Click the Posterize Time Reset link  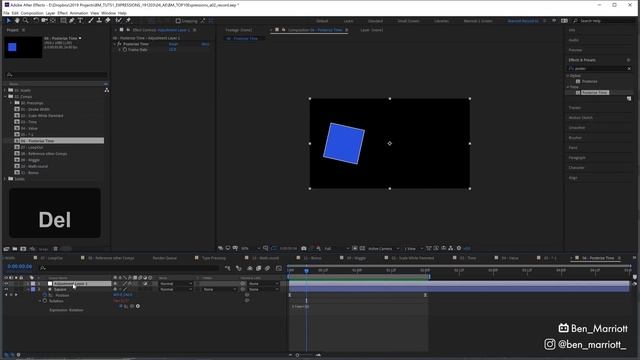click(173, 44)
